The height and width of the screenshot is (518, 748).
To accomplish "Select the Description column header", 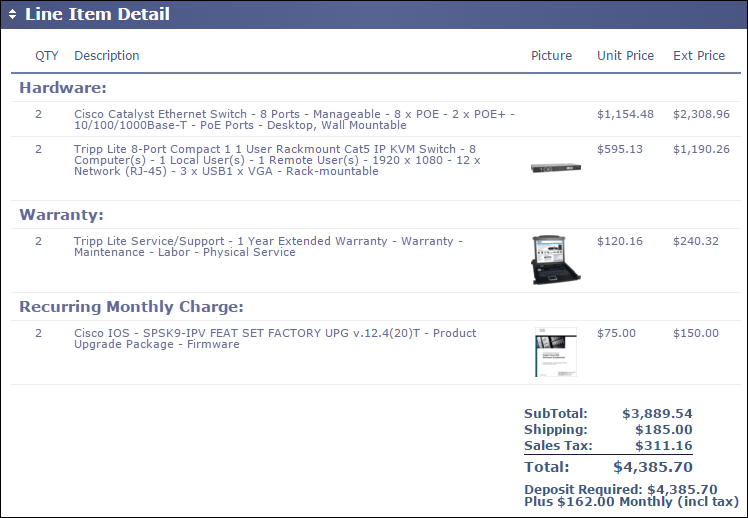I will pos(107,56).
